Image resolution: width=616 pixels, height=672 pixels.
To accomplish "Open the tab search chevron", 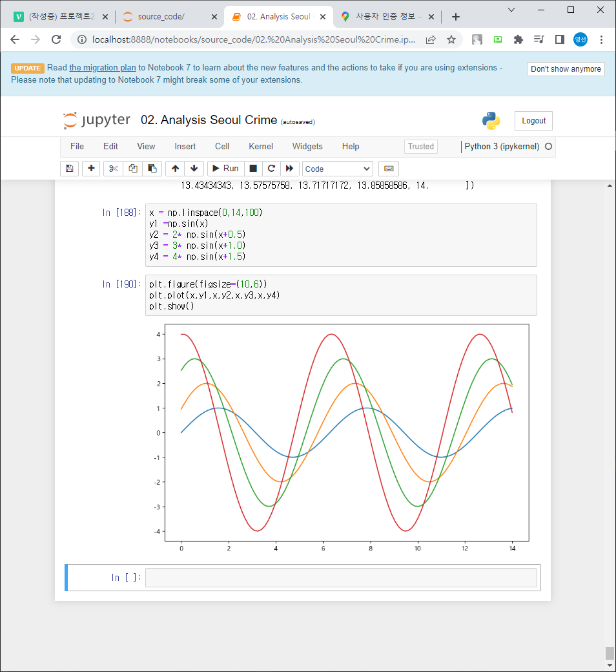I will 511,10.
